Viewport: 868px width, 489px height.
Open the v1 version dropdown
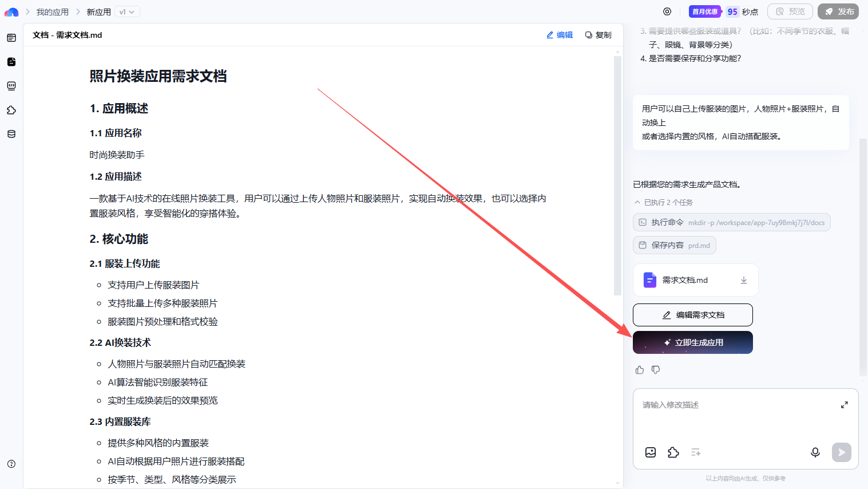click(x=127, y=11)
